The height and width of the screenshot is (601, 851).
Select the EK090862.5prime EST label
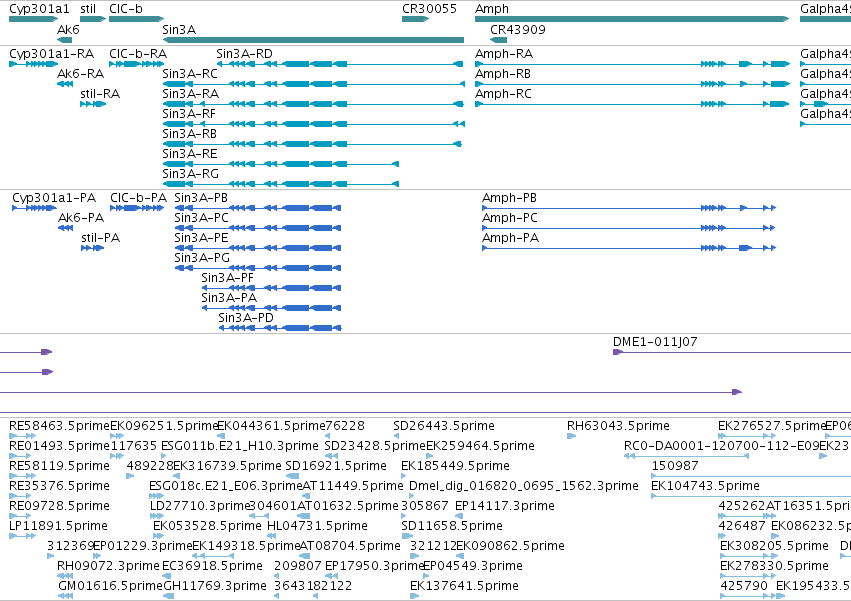(510, 547)
